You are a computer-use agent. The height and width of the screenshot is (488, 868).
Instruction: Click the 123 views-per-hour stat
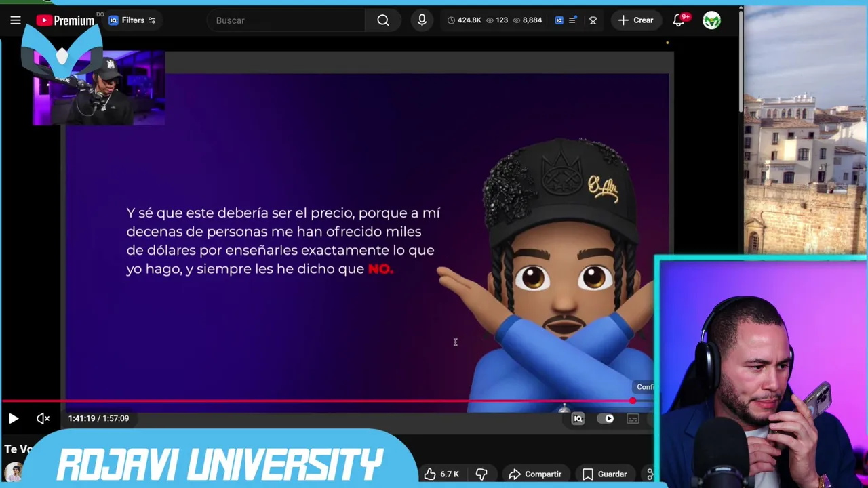pos(496,20)
